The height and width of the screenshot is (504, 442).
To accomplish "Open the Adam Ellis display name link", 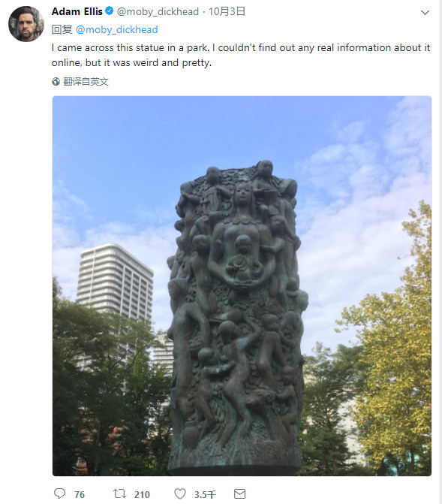I will click(x=77, y=11).
